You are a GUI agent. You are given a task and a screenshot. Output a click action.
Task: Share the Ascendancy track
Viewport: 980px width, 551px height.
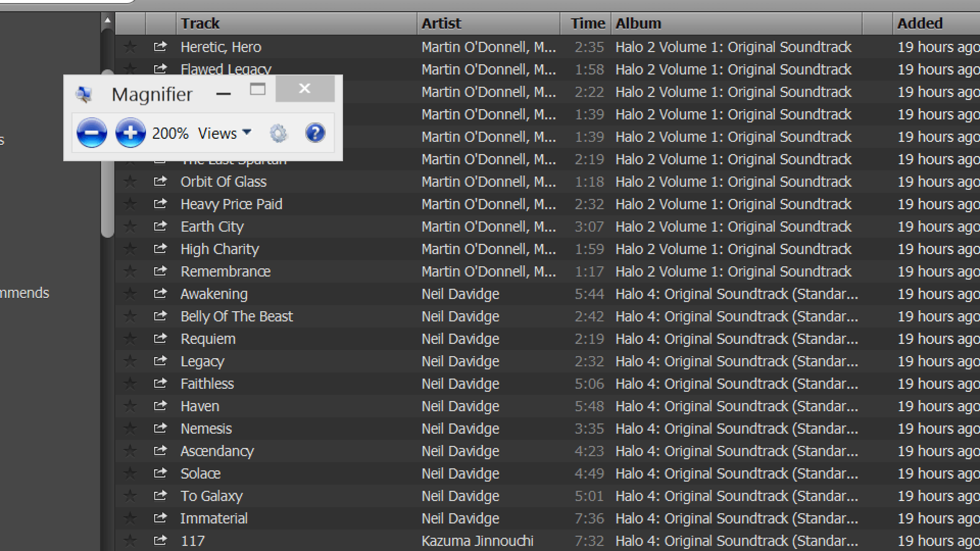click(x=160, y=450)
